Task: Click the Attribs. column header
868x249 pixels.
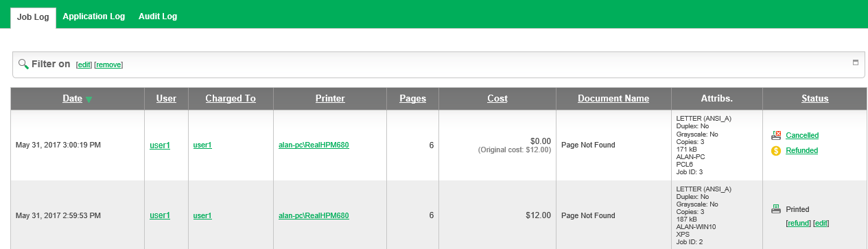Action: click(717, 99)
